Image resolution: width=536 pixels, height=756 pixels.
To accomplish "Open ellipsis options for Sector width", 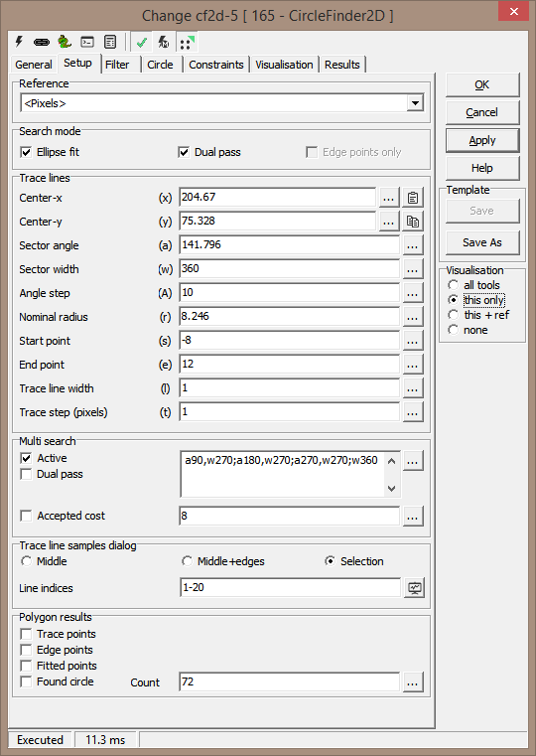I will pos(413,269).
